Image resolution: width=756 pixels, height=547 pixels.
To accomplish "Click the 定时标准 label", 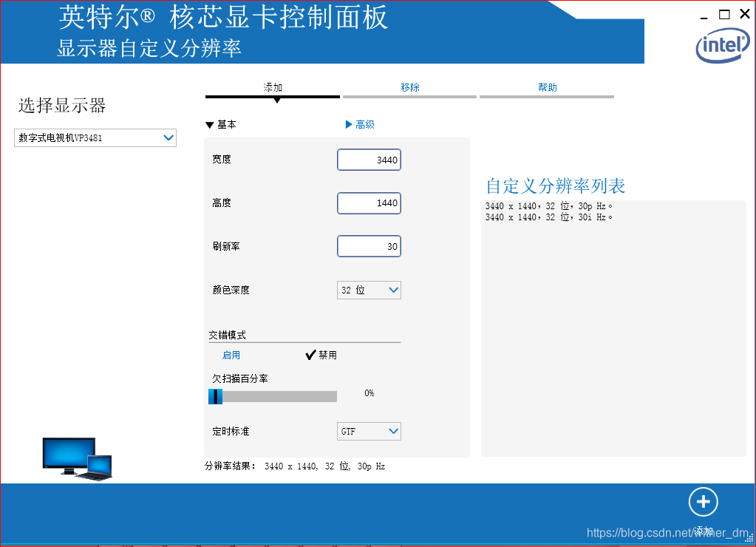I will coord(231,431).
